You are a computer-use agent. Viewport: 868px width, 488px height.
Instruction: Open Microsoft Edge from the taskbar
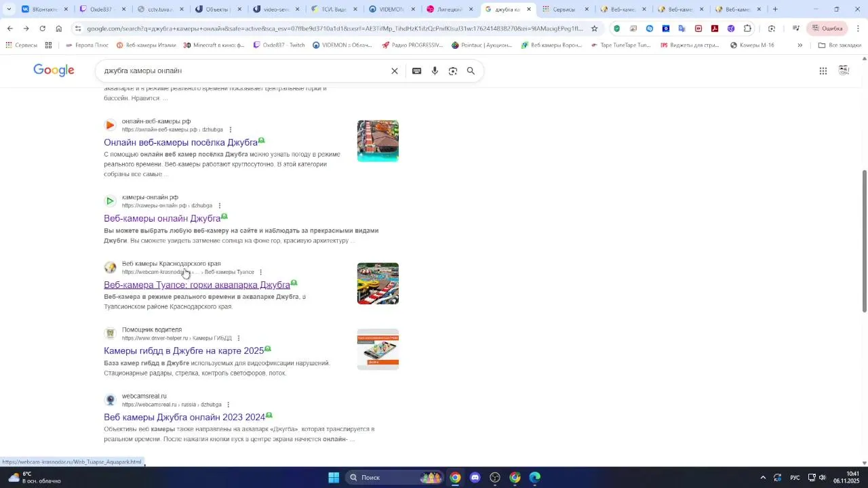coord(535,477)
